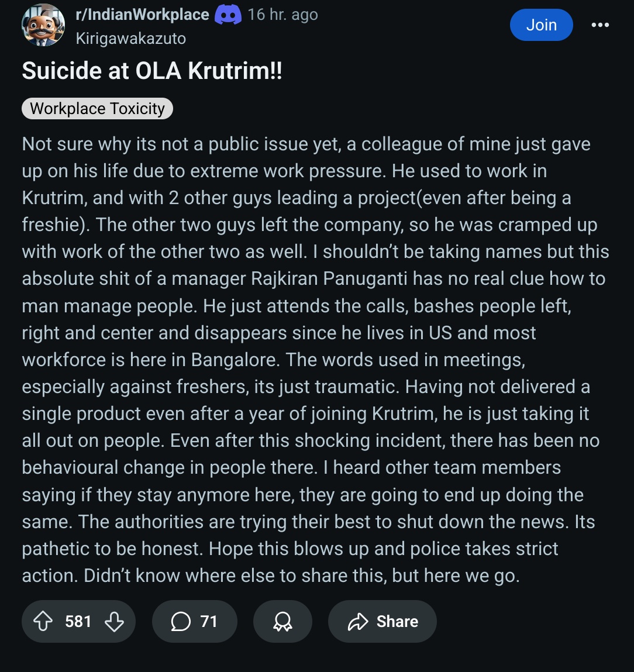The width and height of the screenshot is (634, 672).
Task: Click the Discord logo beside the subreddit name
Action: 228,15
